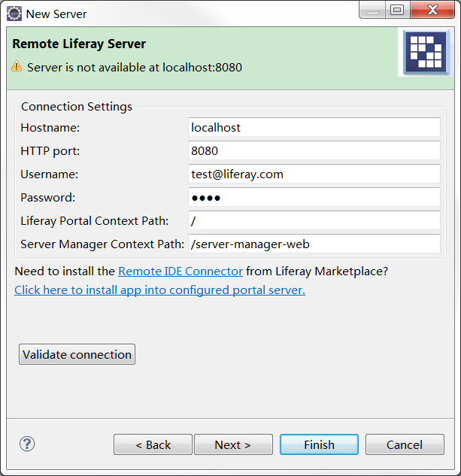Minimize the New Server dialog

pyautogui.click(x=371, y=11)
